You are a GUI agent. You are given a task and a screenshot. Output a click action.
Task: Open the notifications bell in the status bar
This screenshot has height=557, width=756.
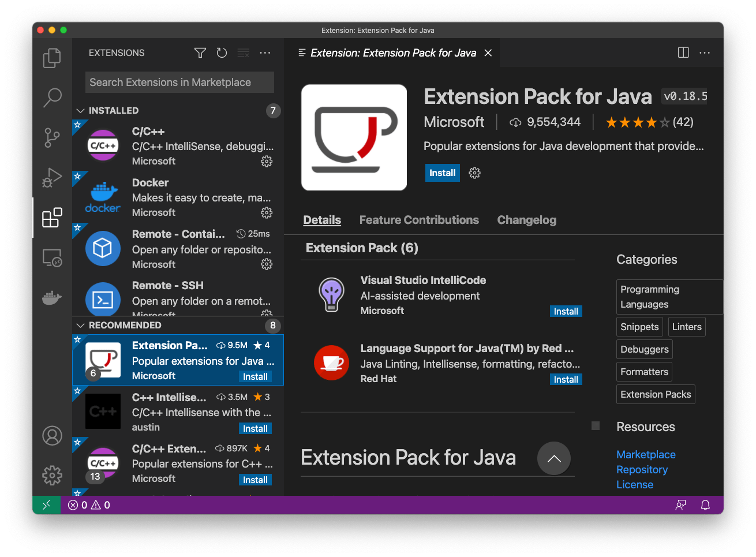pyautogui.click(x=705, y=504)
